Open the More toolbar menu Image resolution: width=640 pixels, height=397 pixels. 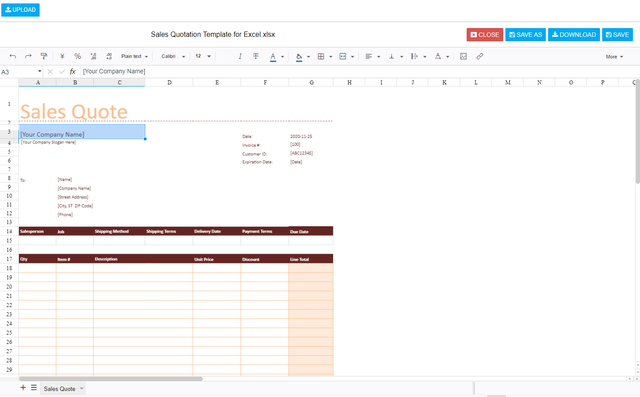pyautogui.click(x=614, y=57)
